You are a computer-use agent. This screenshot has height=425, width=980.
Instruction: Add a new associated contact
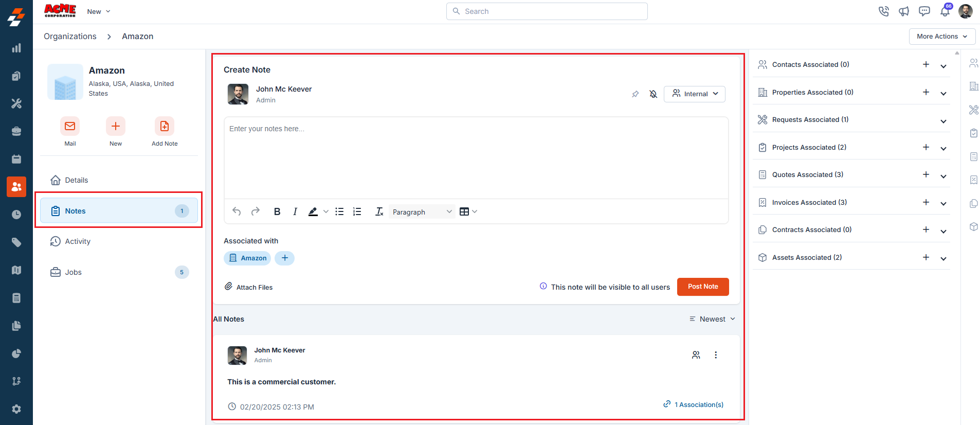tap(926, 64)
